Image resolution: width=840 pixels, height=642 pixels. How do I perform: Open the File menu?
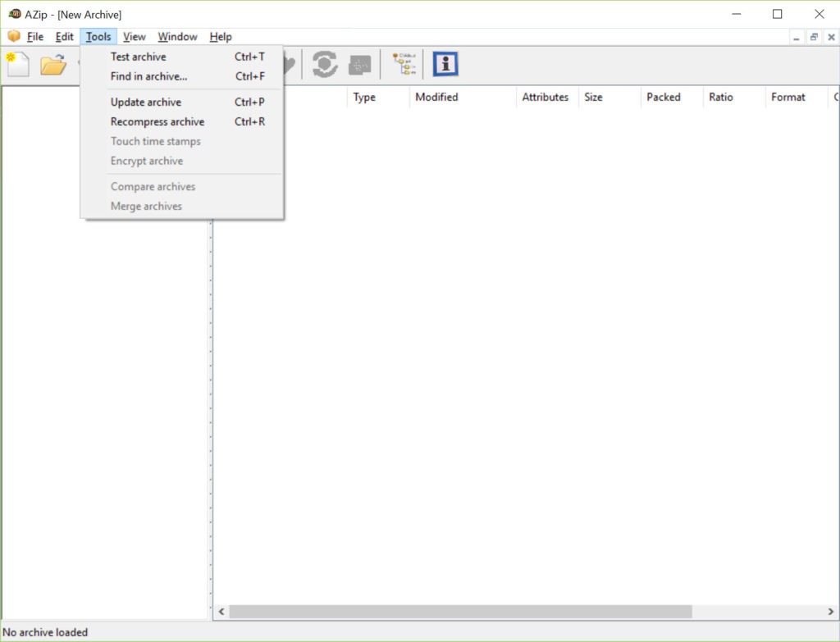coord(34,37)
